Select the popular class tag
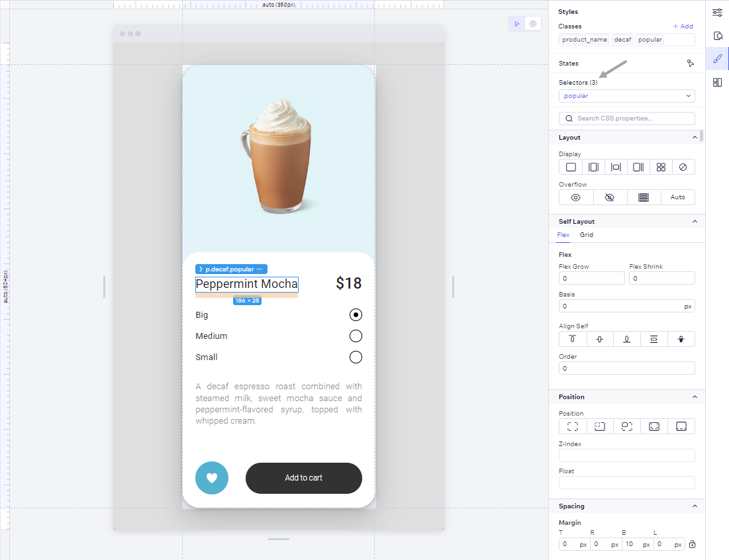The height and width of the screenshot is (560, 729). tap(650, 40)
